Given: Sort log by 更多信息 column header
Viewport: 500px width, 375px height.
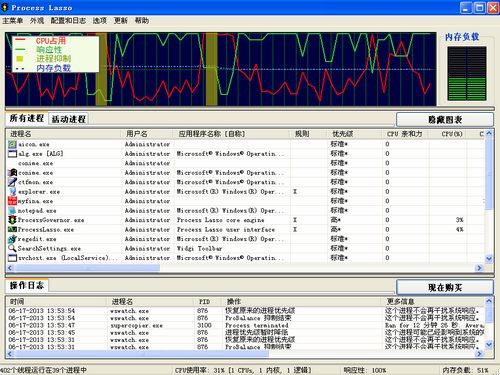Looking at the screenshot, I should (x=433, y=302).
